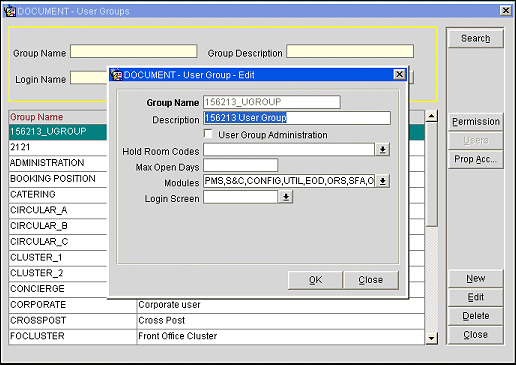
Task: Click the Login Name search field
Action: coord(89,78)
